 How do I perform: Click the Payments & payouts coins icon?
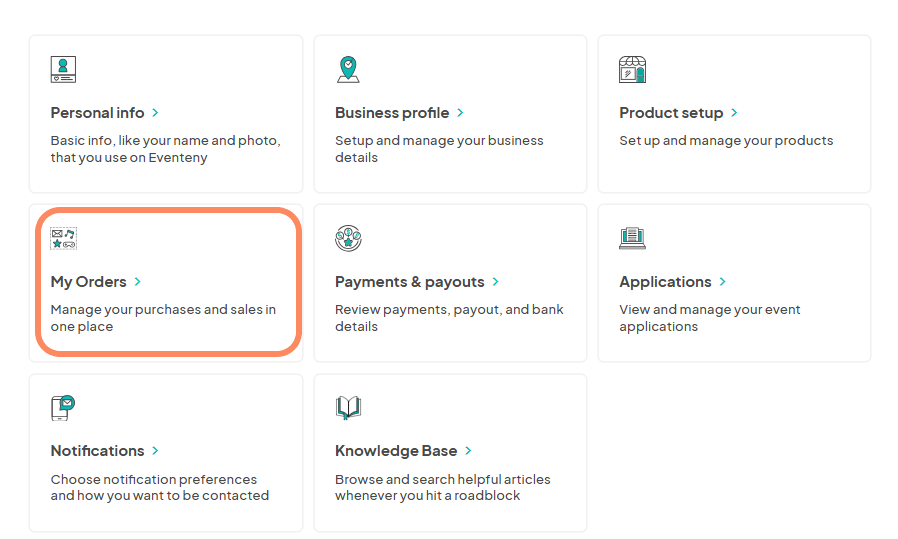tap(348, 238)
